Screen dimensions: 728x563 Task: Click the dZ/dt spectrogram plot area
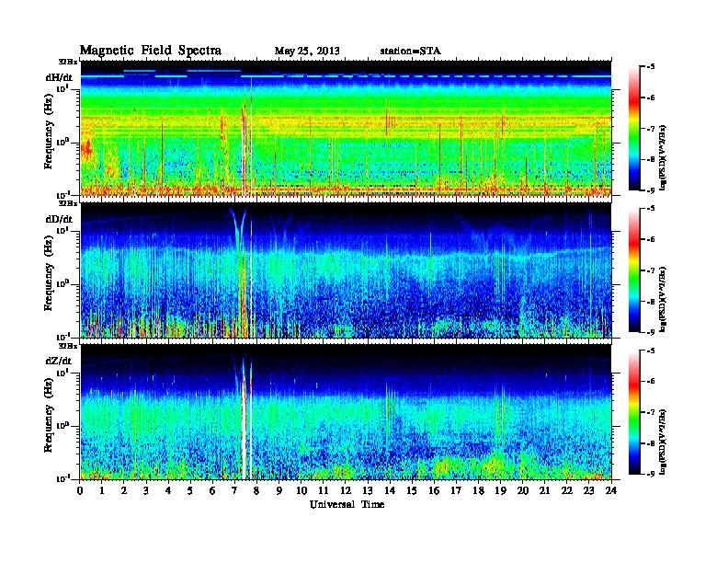[346, 412]
